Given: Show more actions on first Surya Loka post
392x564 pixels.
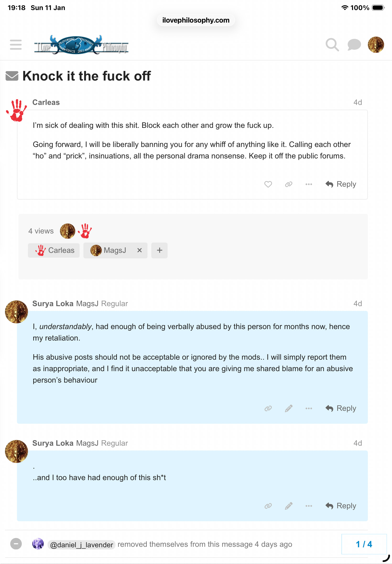Looking at the screenshot, I should 309,408.
